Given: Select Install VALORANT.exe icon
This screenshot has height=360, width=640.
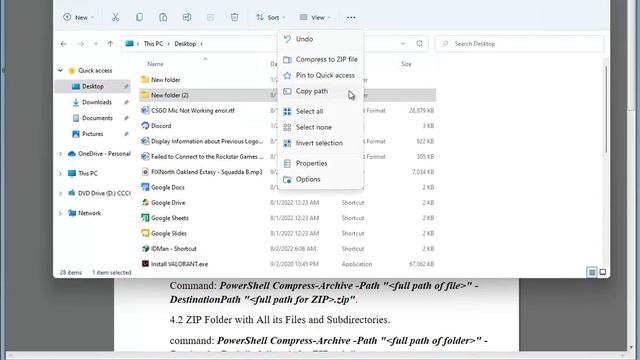Looking at the screenshot, I should [x=145, y=264].
